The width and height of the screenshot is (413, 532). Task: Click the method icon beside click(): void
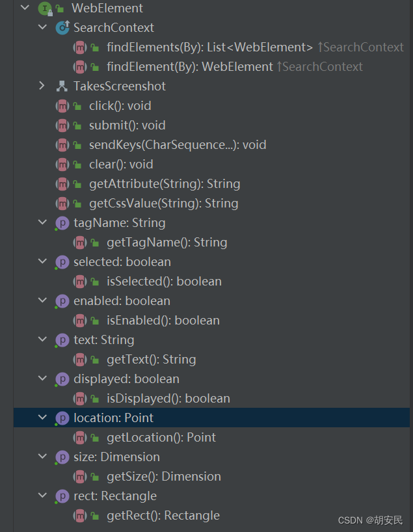tap(62, 105)
